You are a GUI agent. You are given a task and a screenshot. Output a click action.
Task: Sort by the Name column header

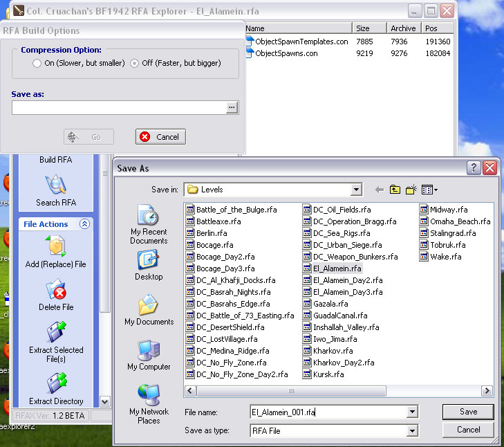pos(298,28)
